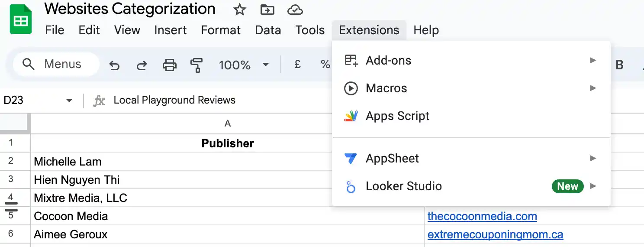The image size is (644, 247).
Task: Select the Publisher header cell
Action: (228, 143)
